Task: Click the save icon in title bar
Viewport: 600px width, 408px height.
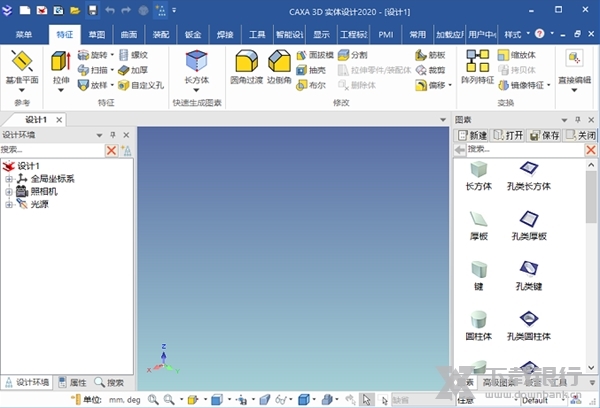Action: pyautogui.click(x=92, y=10)
